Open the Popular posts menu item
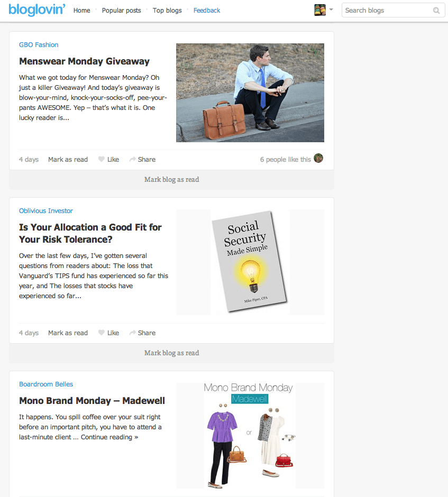Screen dimensions: 448x497 tap(122, 11)
